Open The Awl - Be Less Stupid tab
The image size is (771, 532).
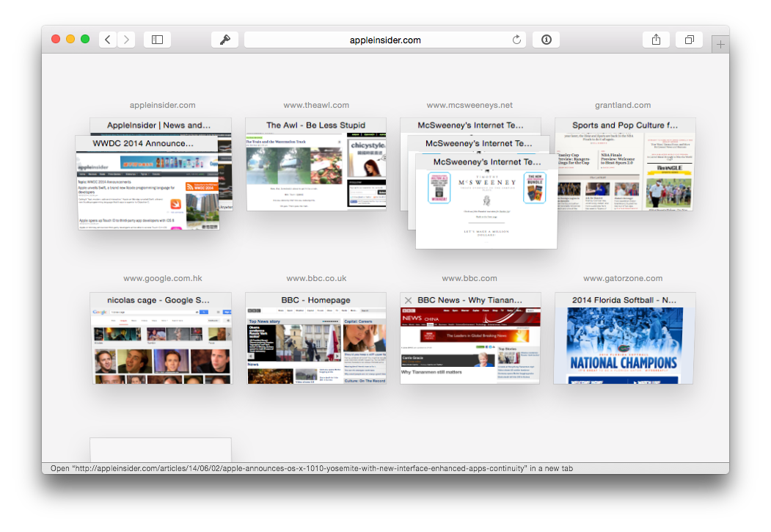coord(315,164)
